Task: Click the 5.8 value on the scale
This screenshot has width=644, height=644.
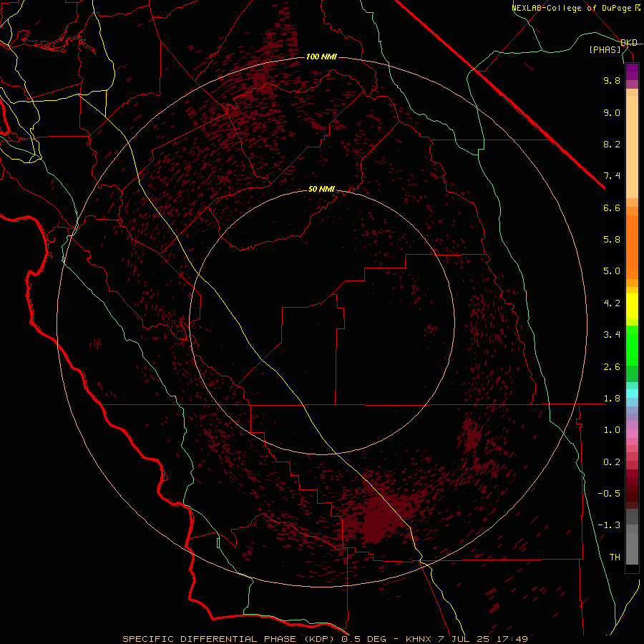Action: [x=612, y=240]
